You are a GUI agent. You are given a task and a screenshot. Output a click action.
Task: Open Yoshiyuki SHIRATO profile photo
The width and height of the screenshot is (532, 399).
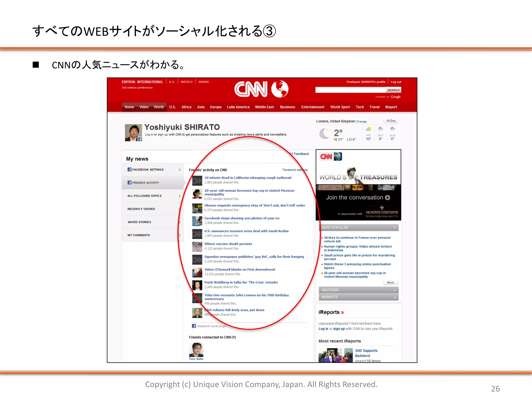point(134,132)
